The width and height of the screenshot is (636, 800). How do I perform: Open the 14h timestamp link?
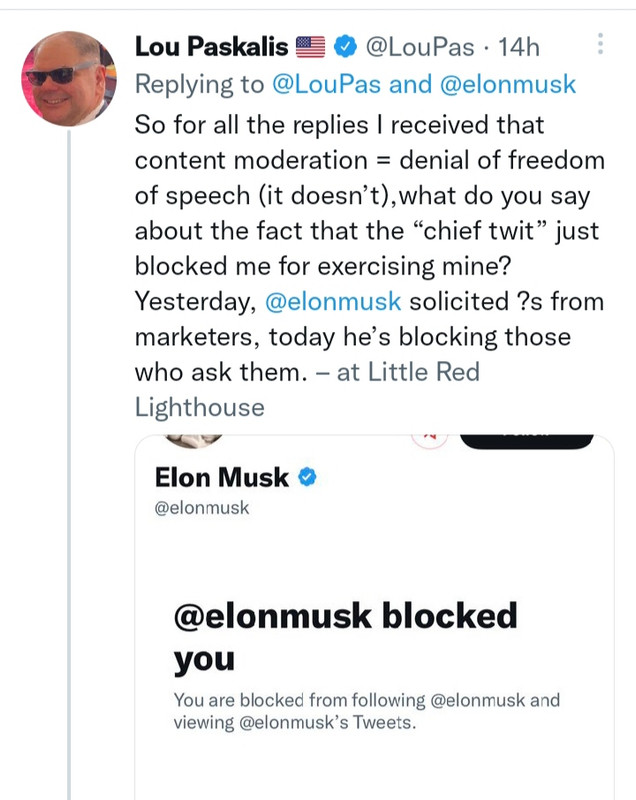pyautogui.click(x=517, y=46)
